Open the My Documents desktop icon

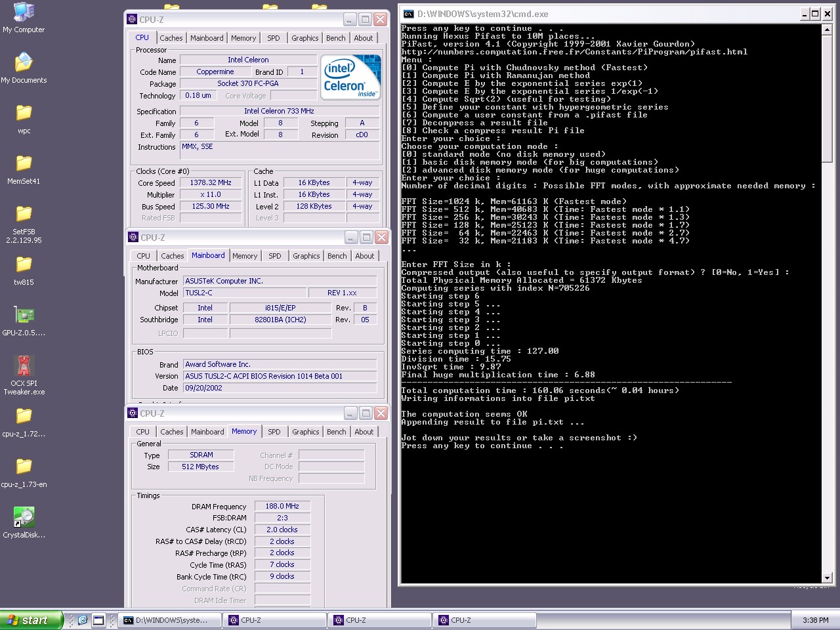[x=24, y=62]
